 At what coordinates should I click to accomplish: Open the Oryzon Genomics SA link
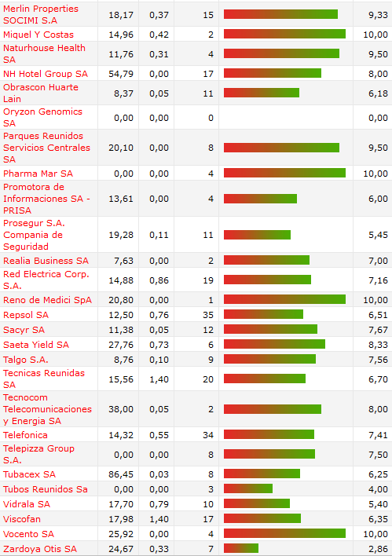pos(42,117)
